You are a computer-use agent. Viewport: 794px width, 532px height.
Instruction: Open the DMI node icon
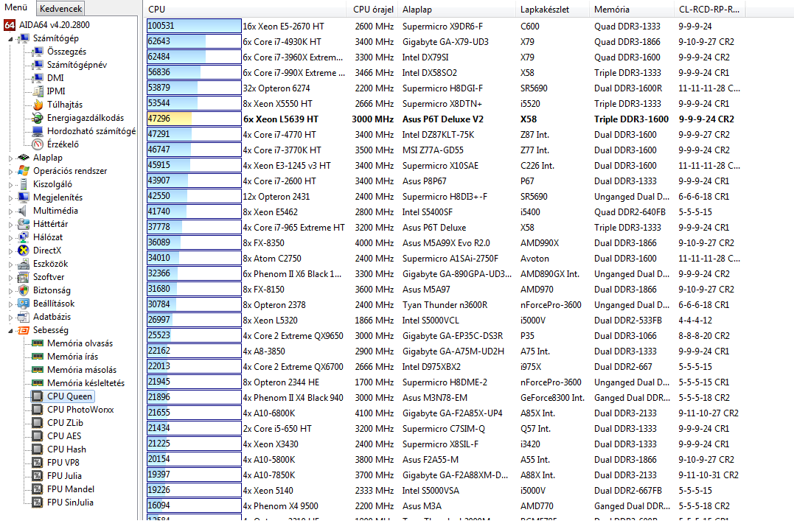38,78
